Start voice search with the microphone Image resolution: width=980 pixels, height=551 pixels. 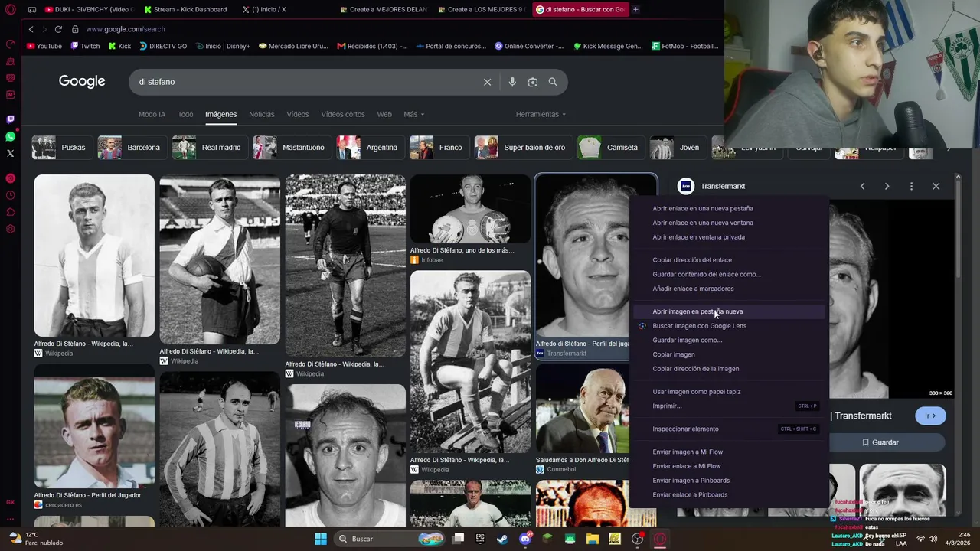coord(512,82)
